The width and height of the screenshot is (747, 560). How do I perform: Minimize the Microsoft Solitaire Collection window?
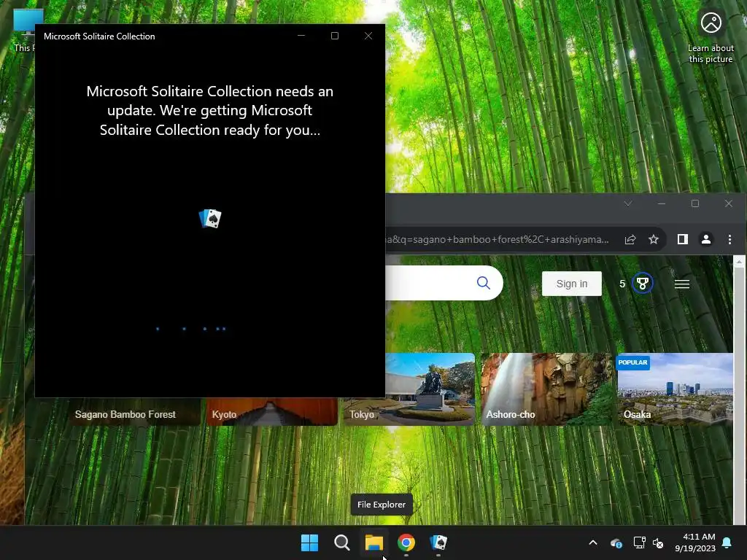pos(301,36)
